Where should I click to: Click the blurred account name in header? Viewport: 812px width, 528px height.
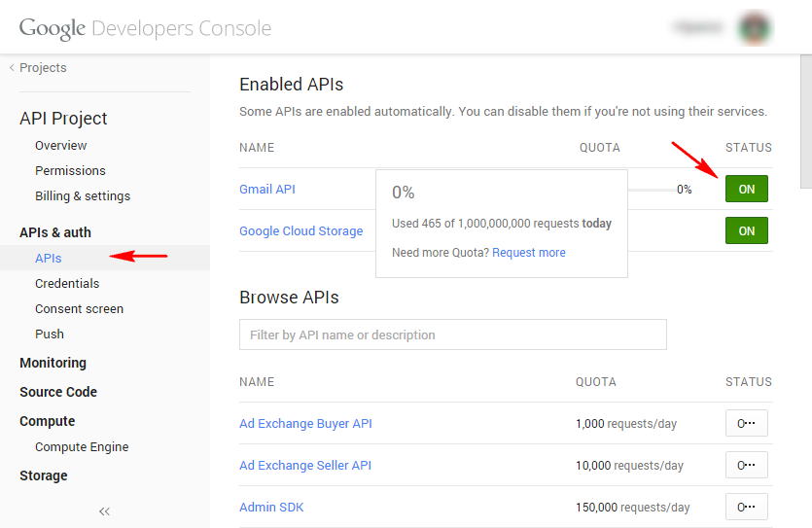tap(698, 27)
